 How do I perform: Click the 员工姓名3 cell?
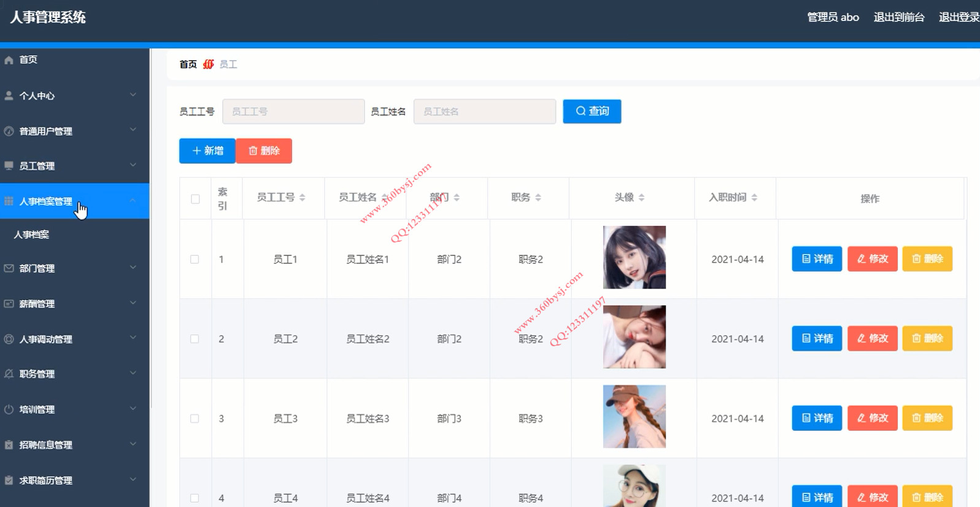(x=368, y=419)
